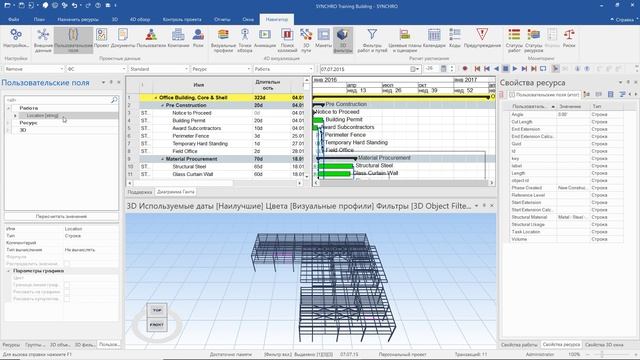Toggle the Распределять значения checkbox
The image size is (640, 360).
click(67, 264)
